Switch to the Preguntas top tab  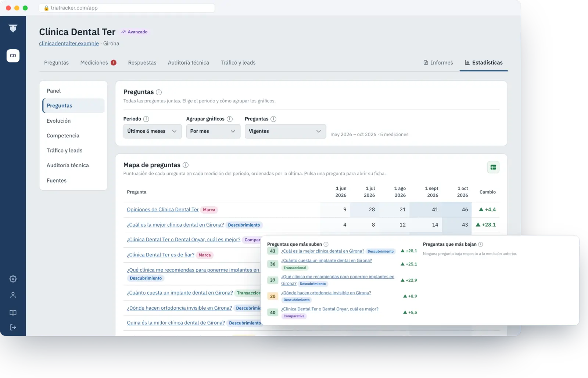click(56, 63)
